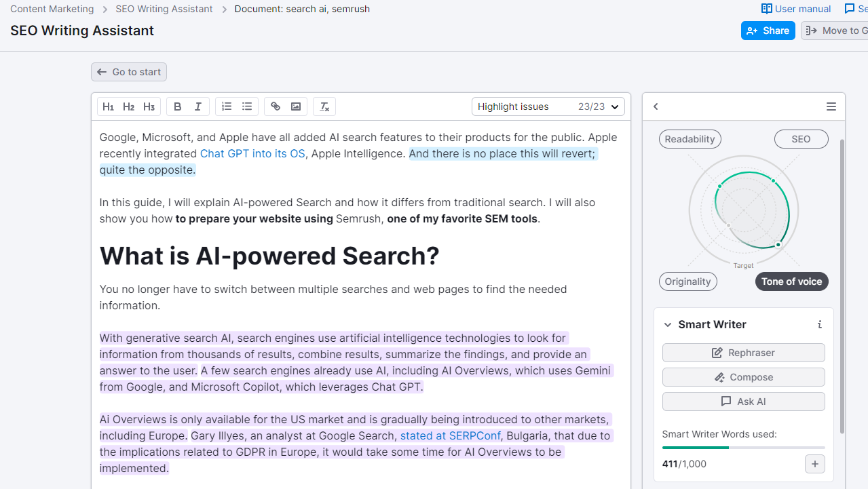The image size is (868, 489).
Task: Open Ask AI tool
Action: point(743,402)
